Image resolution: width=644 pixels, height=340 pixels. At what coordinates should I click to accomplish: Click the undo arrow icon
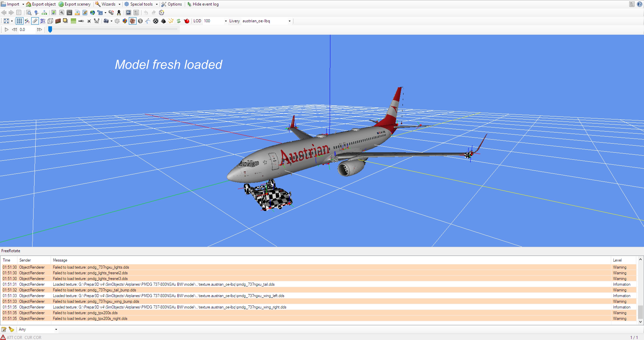146,13
